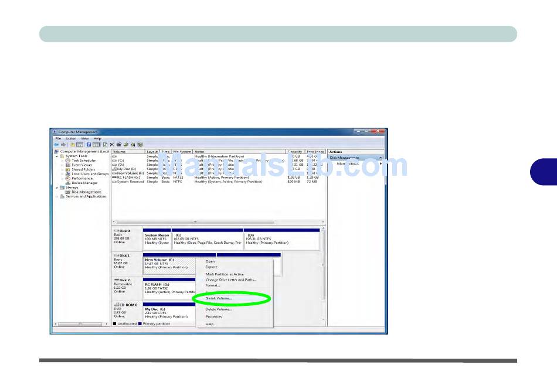
Task: Select the System Reserved volume row
Action: pos(218,182)
